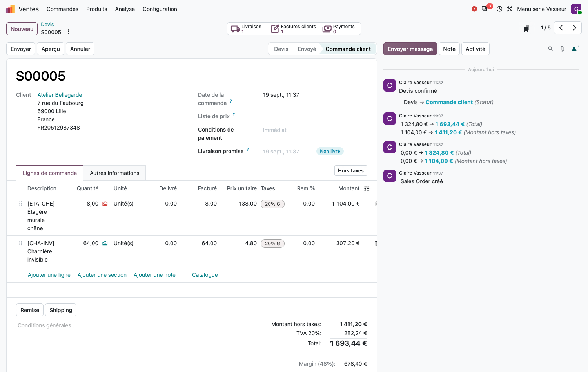Go to the previous record arrow
Image resolution: width=588 pixels, height=372 pixels.
[x=561, y=28]
